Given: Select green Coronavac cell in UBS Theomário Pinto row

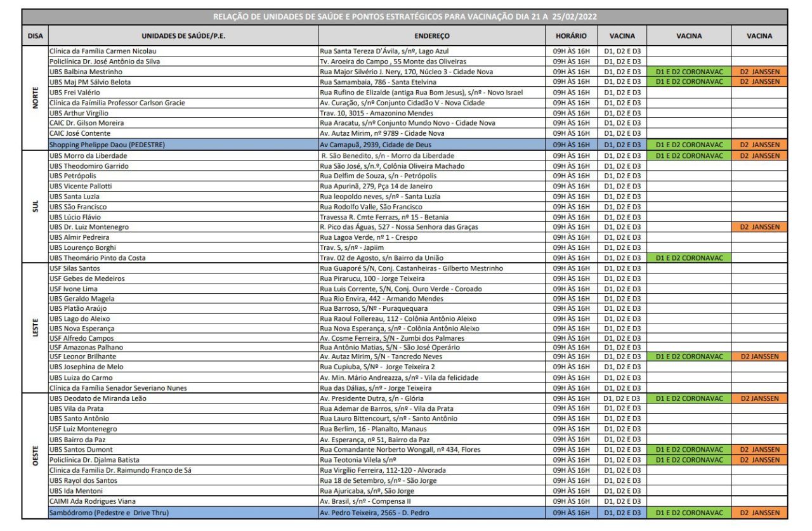Looking at the screenshot, I should pos(689,258).
